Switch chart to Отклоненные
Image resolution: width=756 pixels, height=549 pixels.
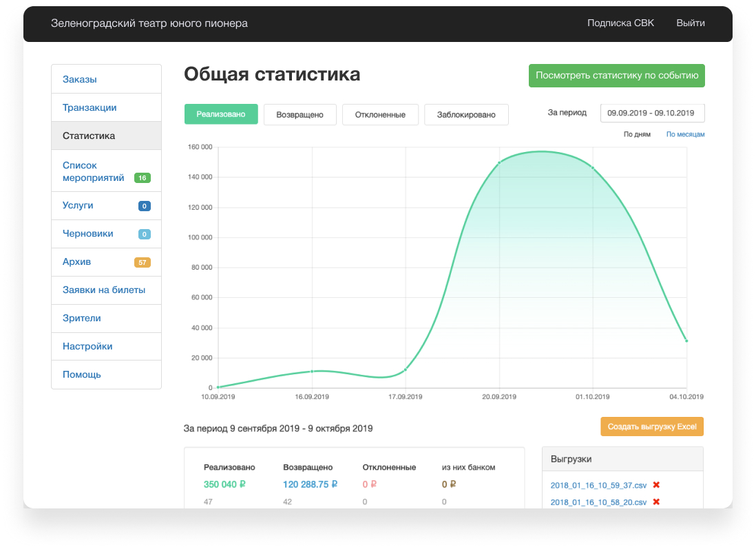tap(381, 115)
